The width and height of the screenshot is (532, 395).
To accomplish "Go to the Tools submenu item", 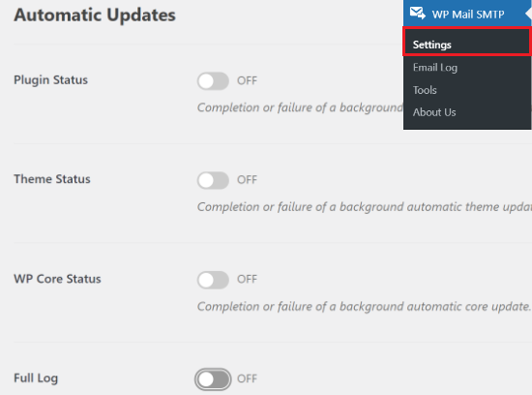I will (x=425, y=90).
